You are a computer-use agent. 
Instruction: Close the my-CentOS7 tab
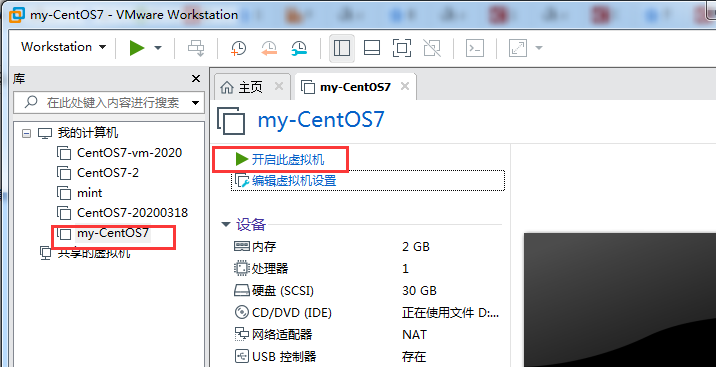[x=405, y=86]
